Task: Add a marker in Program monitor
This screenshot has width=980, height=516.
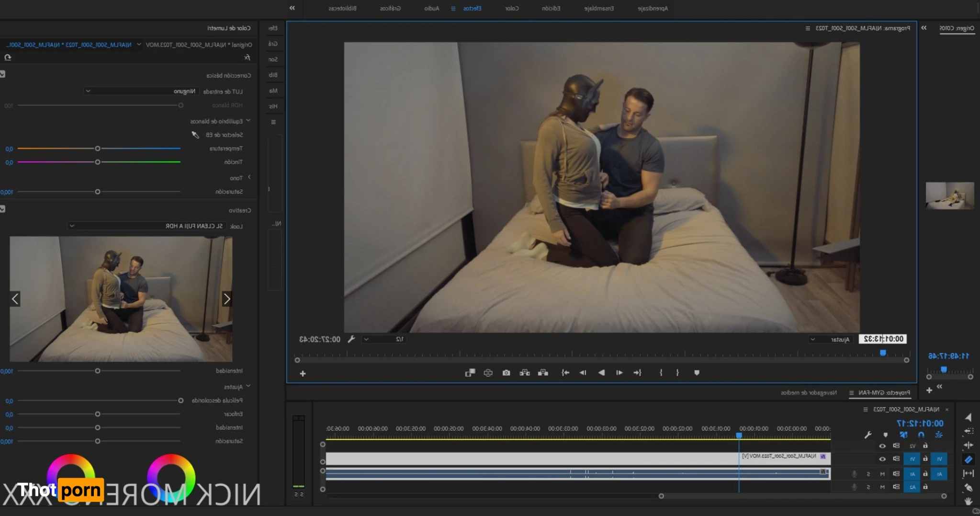Action: tap(697, 373)
